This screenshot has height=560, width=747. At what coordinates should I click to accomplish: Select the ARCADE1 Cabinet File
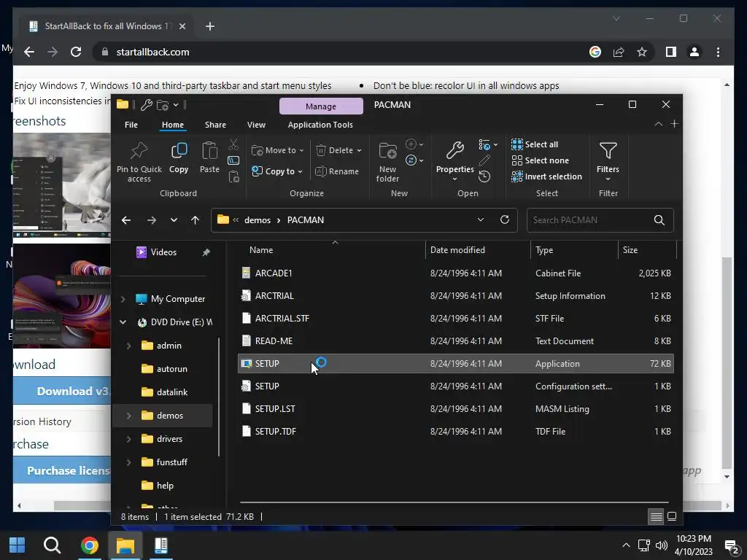coord(455,273)
